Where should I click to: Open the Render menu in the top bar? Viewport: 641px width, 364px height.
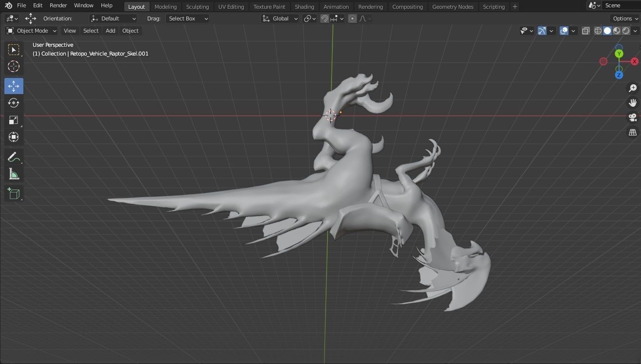pos(58,5)
